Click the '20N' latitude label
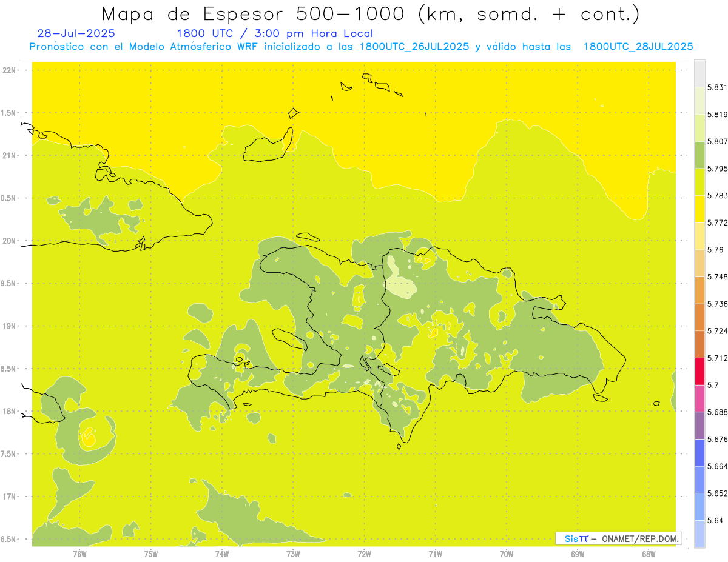728x562 pixels. 9,241
